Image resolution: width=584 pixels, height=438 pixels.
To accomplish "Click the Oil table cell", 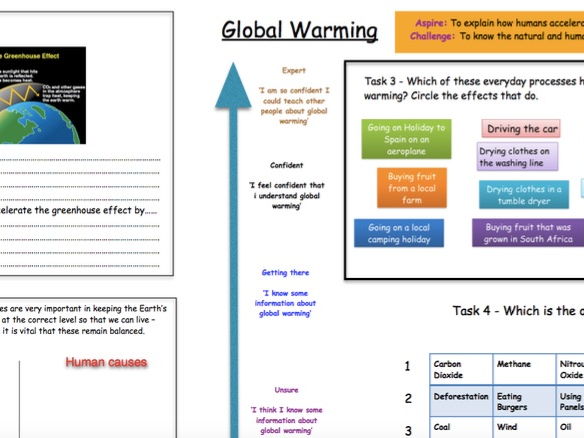I will coord(570,428).
